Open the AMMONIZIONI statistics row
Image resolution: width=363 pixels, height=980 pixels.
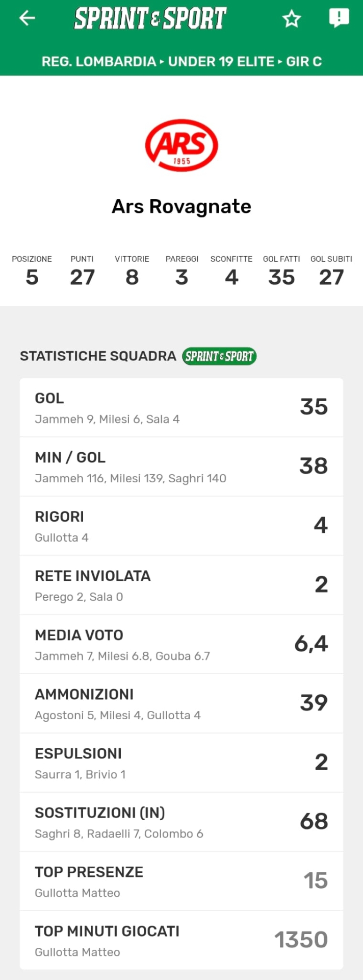(181, 704)
